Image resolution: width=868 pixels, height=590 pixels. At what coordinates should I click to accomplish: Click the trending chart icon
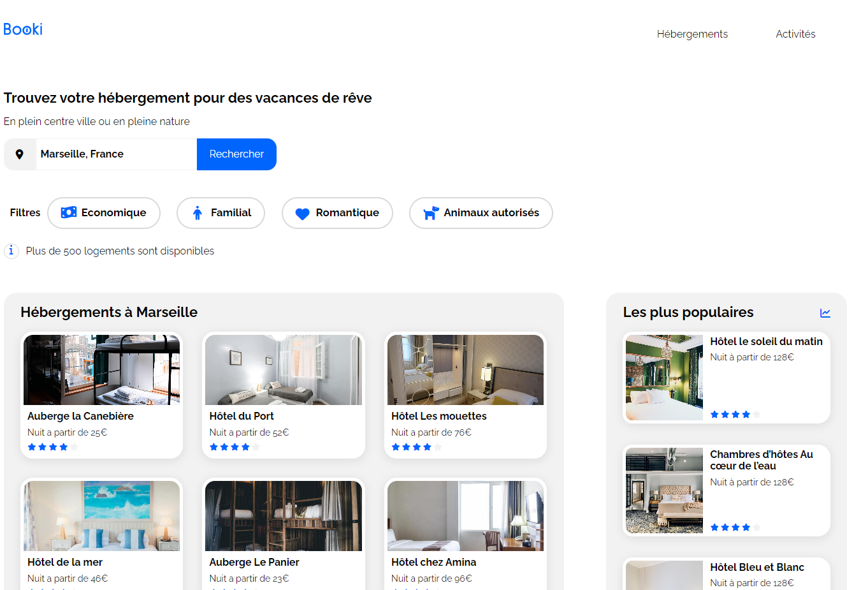pos(825,313)
